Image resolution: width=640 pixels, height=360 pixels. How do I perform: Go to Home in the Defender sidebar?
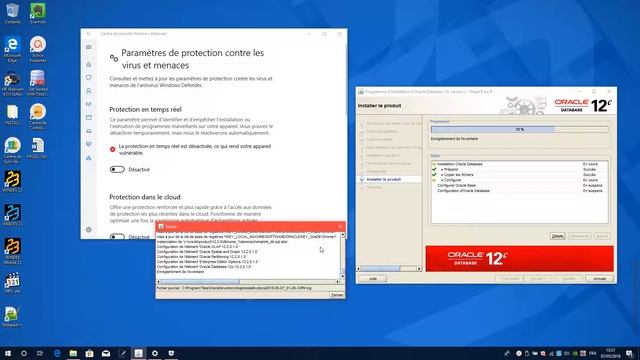coord(89,64)
